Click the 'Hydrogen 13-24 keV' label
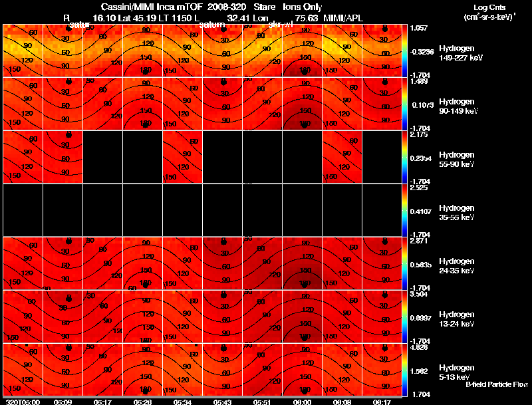Viewport: 532px width, 405px height. (x=457, y=319)
